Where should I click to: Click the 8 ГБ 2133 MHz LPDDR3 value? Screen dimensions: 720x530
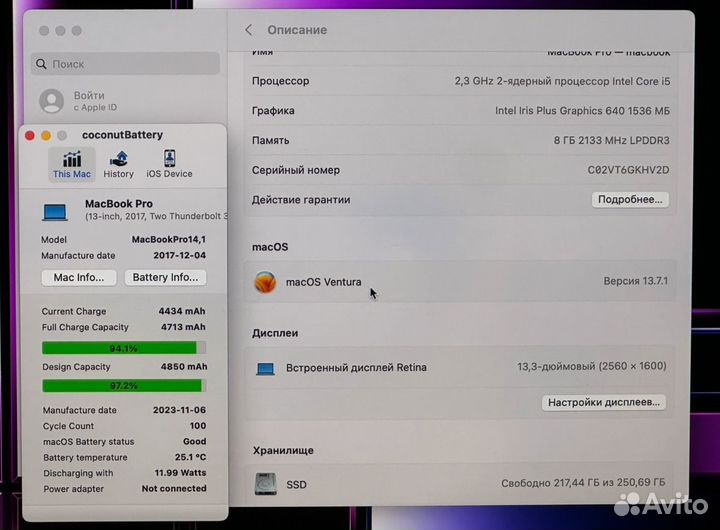(612, 140)
